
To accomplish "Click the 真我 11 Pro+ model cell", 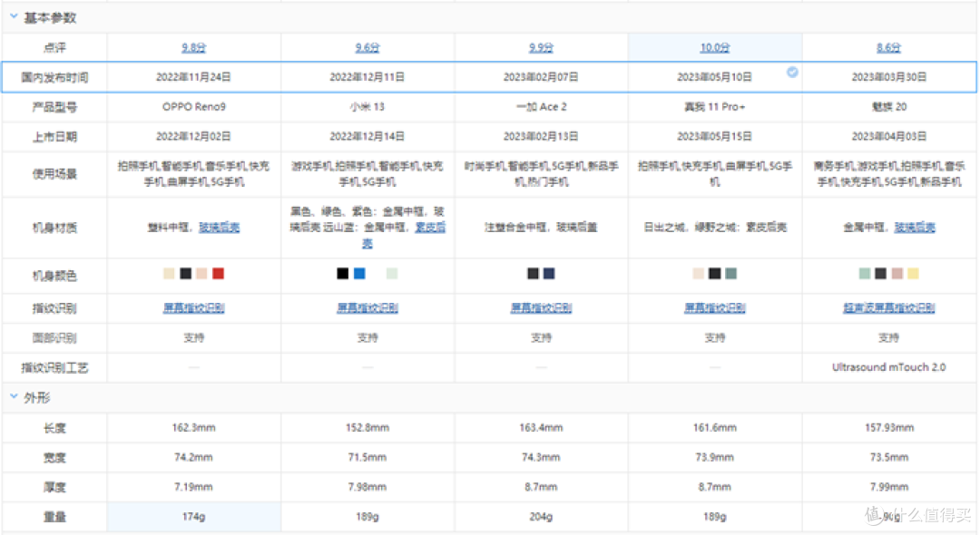I will coord(715,107).
